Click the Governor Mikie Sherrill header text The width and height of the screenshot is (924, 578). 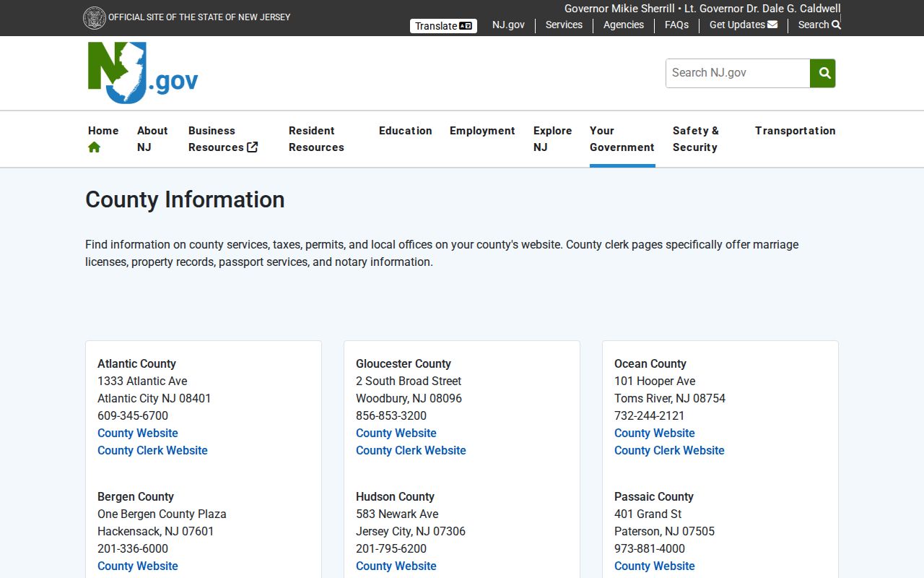coord(619,9)
